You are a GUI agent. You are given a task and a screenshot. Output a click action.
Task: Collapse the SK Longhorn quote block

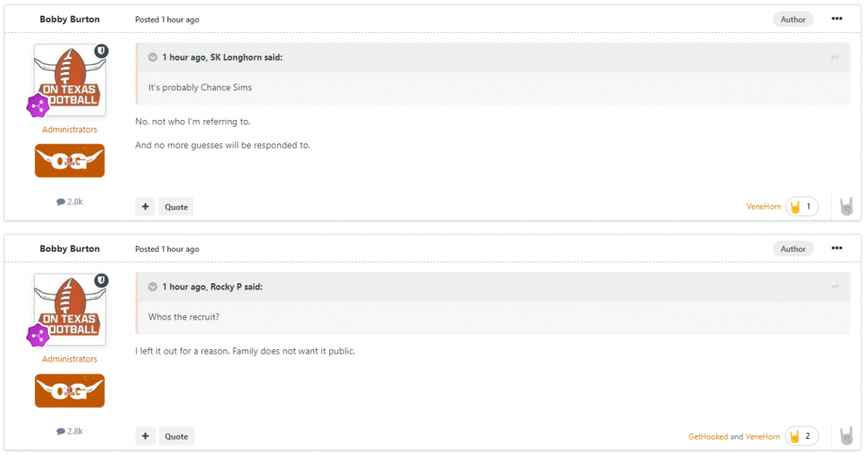point(153,57)
